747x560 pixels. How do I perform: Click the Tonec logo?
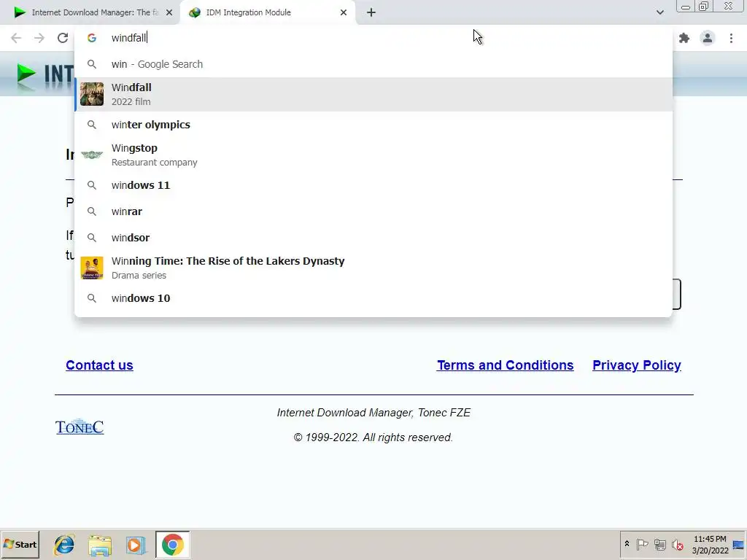80,427
